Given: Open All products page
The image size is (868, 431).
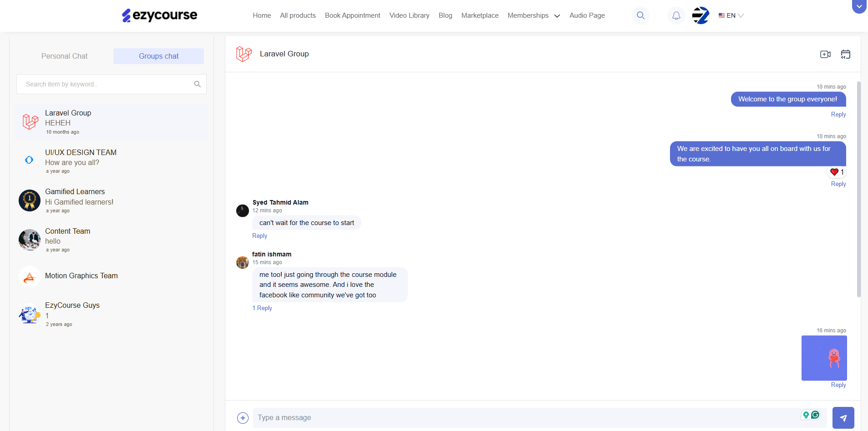Looking at the screenshot, I should pos(298,15).
